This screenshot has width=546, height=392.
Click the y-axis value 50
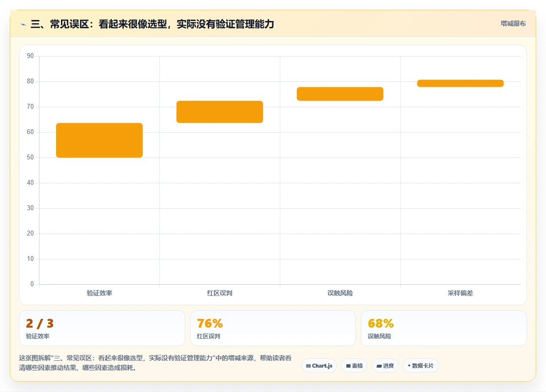[x=30, y=157]
